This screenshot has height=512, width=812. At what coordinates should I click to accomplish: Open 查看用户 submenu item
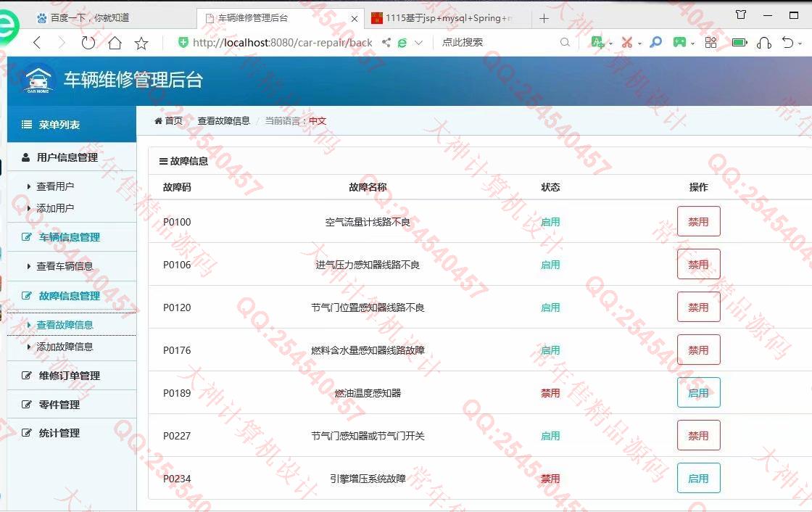point(55,186)
